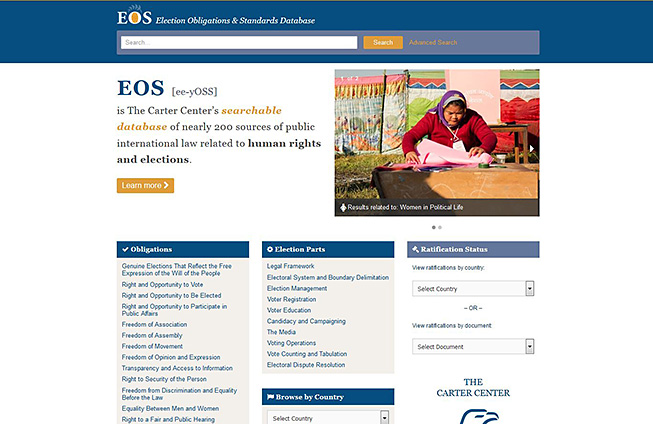Open Select Country dropdown under Ratification Status

473,289
